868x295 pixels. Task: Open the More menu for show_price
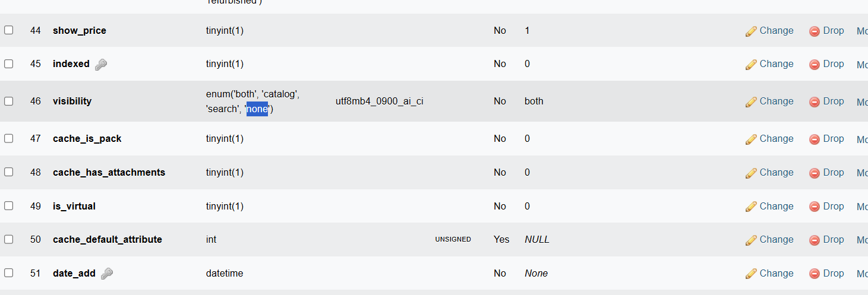(861, 31)
